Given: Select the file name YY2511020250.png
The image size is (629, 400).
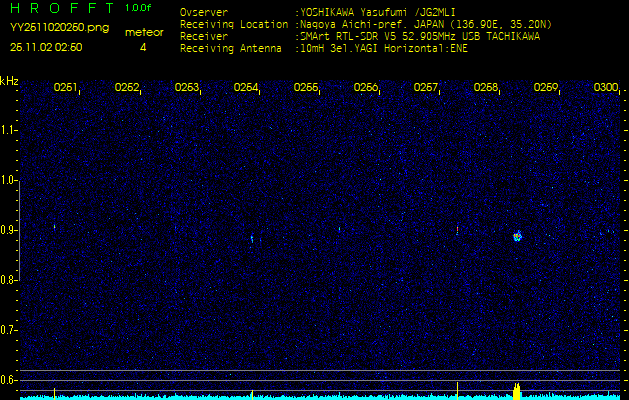Looking at the screenshot, I should coord(59,28).
